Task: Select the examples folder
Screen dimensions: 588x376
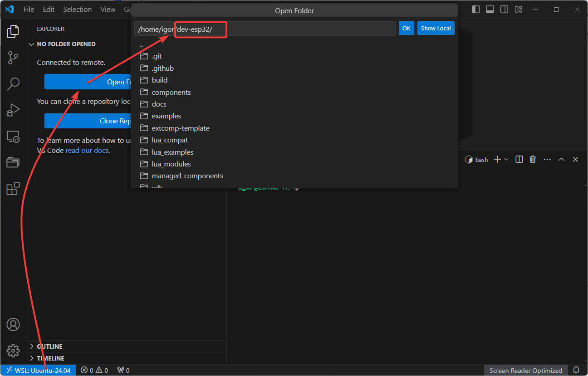Action: [x=294, y=116]
